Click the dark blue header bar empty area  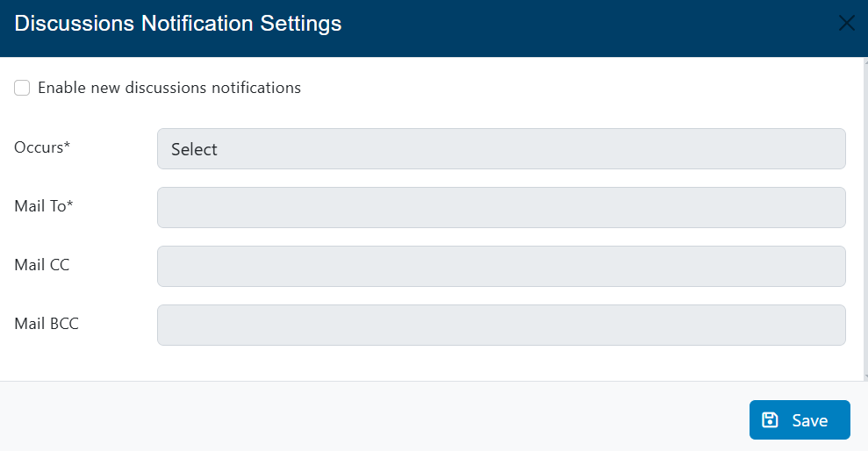570,26
